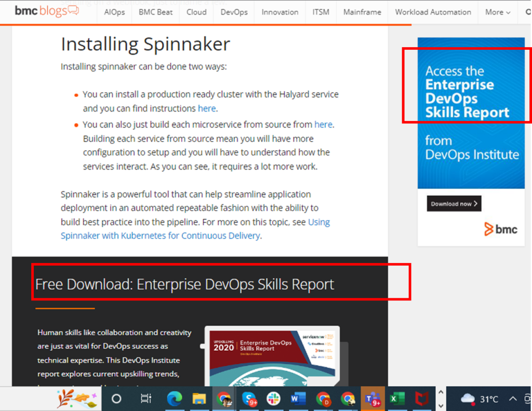Click the autumn leaves search highlight icon
Viewport: 532px width, 411px height.
click(77, 399)
